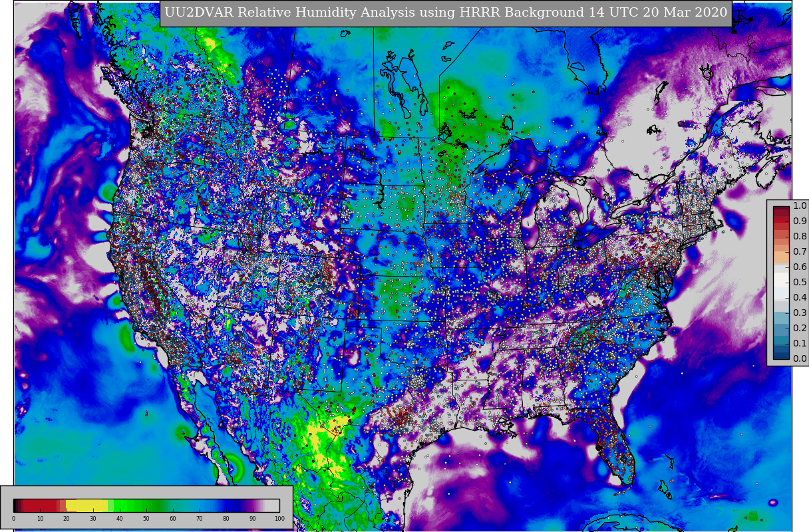
Task: Click the '0.1' label on the vertical colorbar
Action: point(800,344)
